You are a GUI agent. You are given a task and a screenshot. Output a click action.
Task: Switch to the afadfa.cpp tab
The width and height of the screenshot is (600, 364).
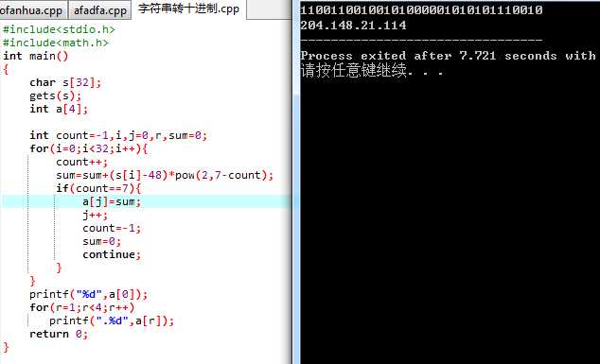pyautogui.click(x=100, y=10)
